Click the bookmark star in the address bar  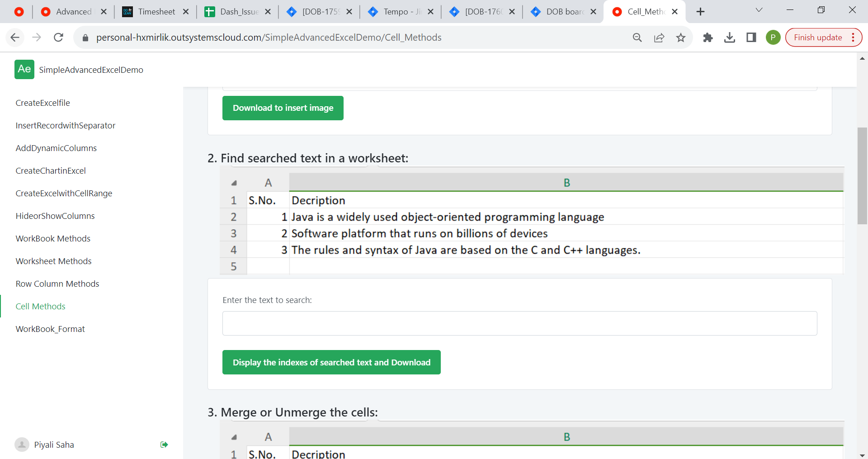(681, 38)
